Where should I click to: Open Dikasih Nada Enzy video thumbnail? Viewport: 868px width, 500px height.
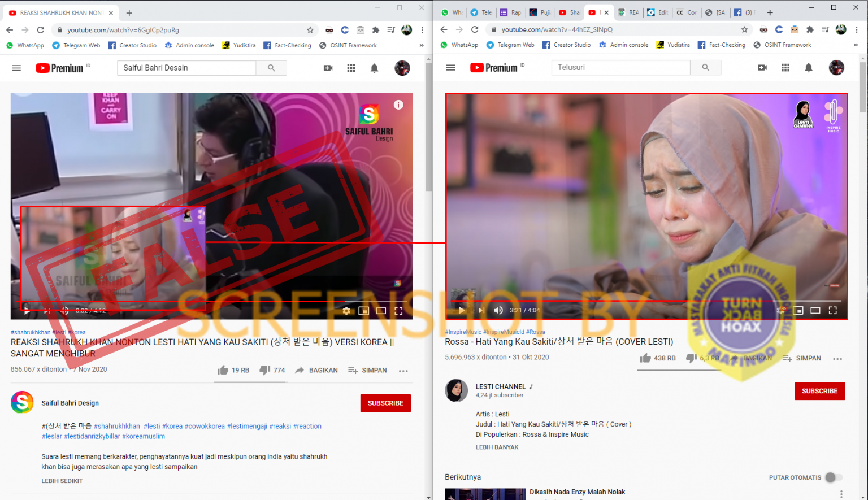(x=485, y=494)
